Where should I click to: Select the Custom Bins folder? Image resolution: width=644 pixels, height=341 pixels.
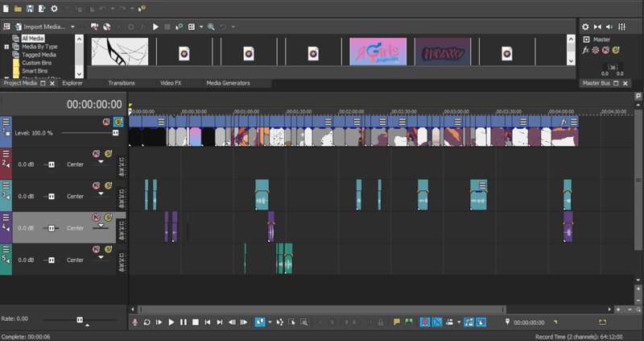pos(36,63)
